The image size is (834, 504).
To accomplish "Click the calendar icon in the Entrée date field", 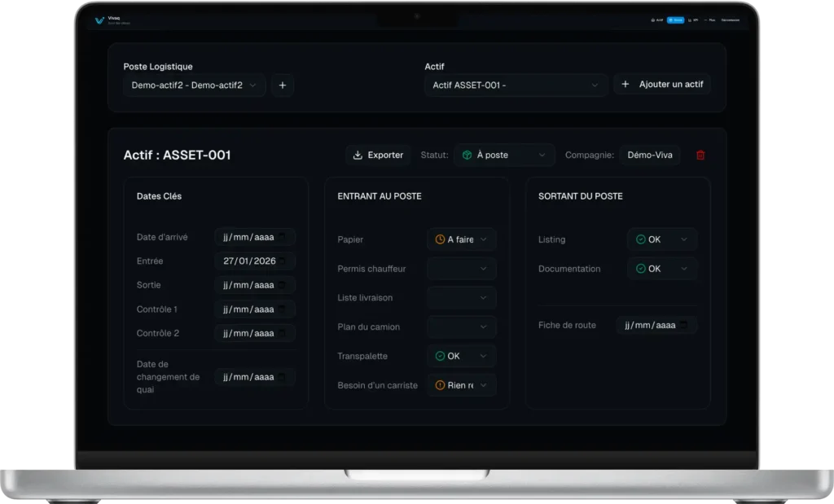I will point(282,261).
